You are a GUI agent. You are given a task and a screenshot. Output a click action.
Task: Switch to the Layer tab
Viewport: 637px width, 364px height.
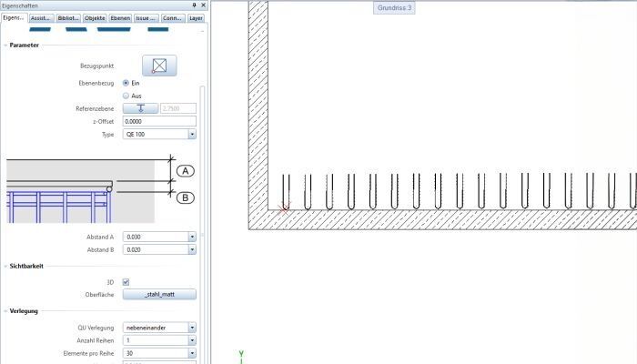point(196,17)
